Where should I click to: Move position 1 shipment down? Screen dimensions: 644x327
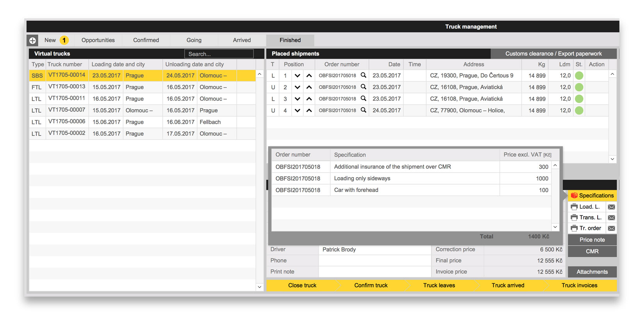(297, 76)
